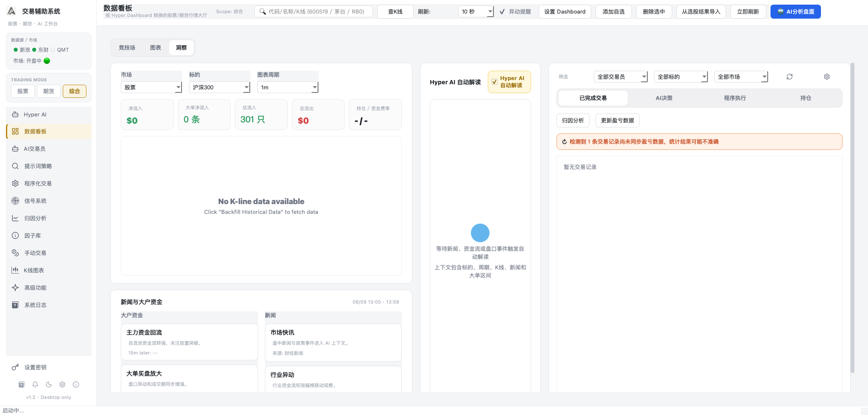Open the K线图表 sidebar page

click(49, 270)
